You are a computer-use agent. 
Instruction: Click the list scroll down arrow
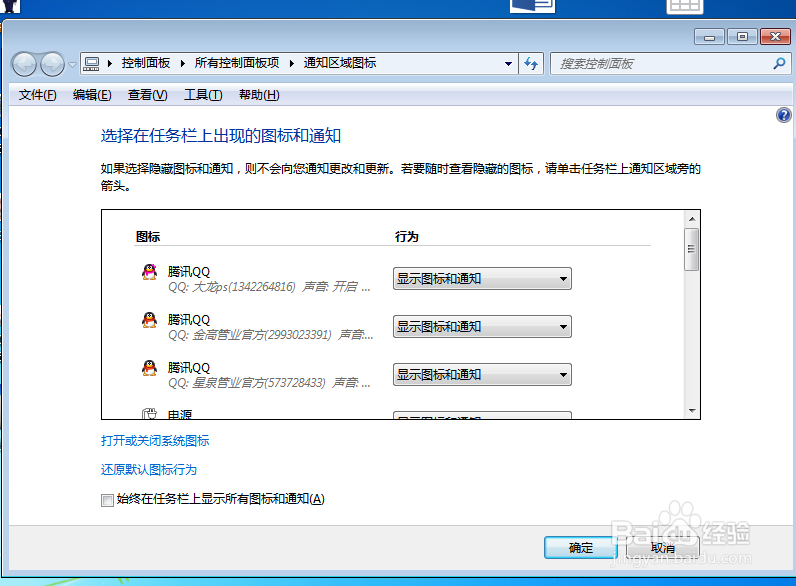click(691, 410)
